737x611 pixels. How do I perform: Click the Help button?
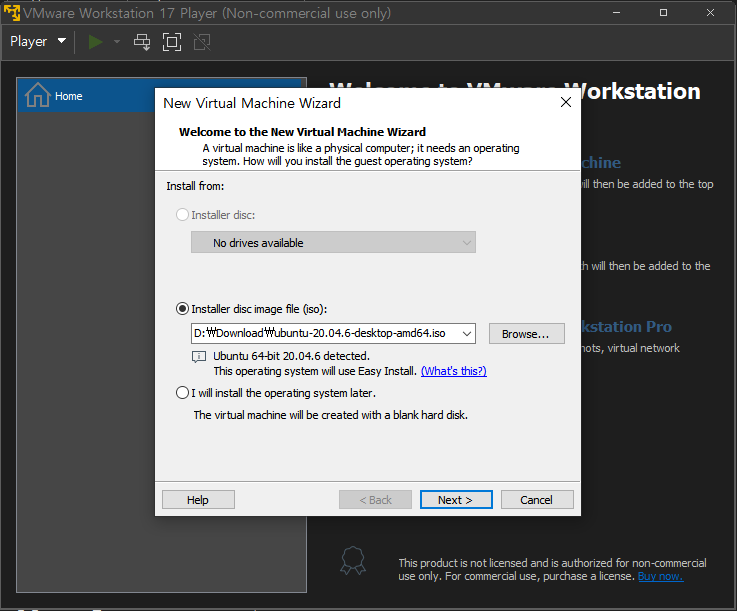click(x=198, y=500)
